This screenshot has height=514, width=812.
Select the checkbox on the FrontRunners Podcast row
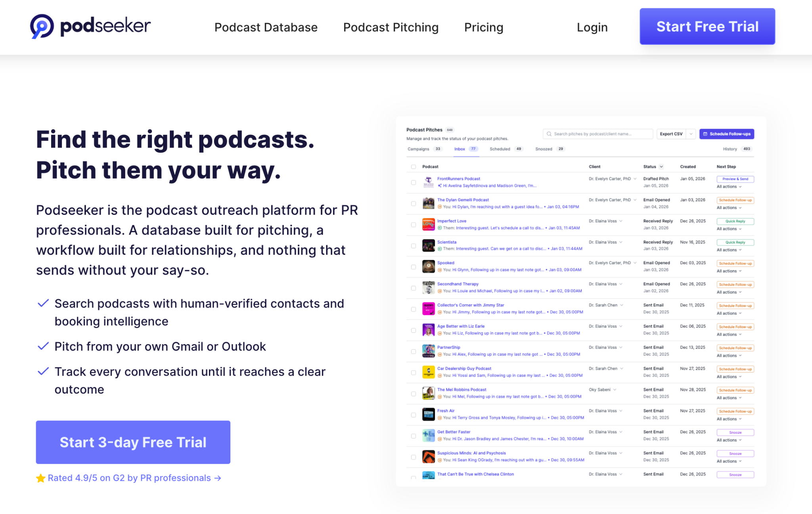(414, 183)
